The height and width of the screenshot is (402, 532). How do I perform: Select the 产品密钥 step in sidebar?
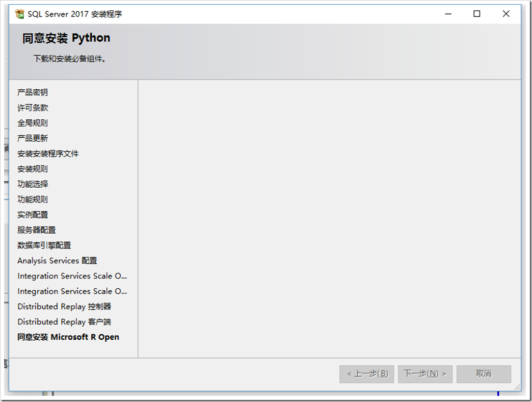coord(33,92)
